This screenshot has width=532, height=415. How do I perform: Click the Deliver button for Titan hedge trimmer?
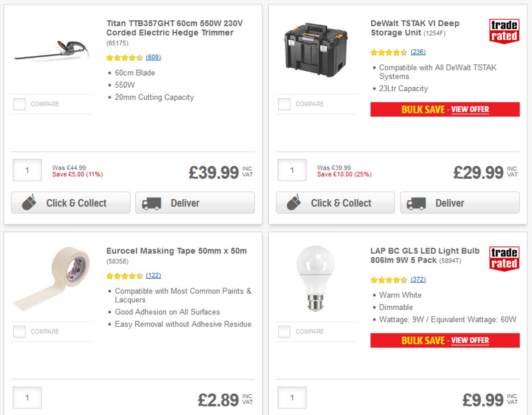click(195, 202)
